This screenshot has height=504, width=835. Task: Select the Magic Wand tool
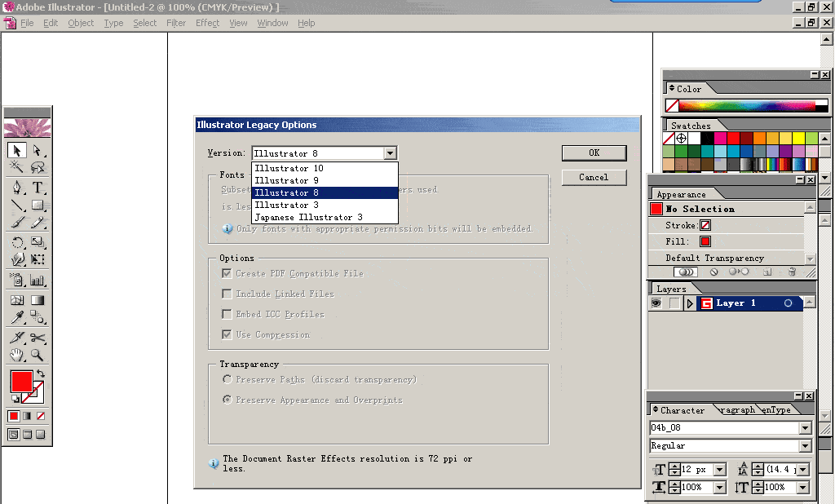16,167
